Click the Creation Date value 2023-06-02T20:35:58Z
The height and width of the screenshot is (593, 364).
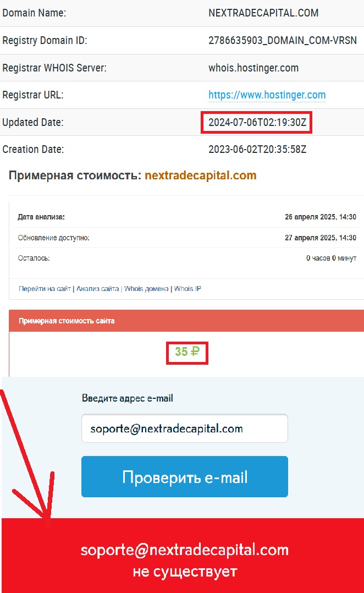click(257, 150)
